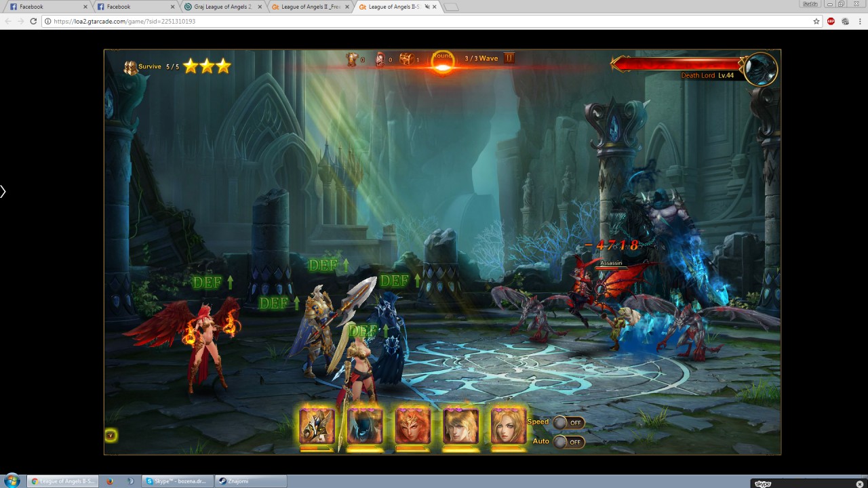
Task: Switch to the Graj League of Angels 2 tab
Action: click(x=222, y=7)
